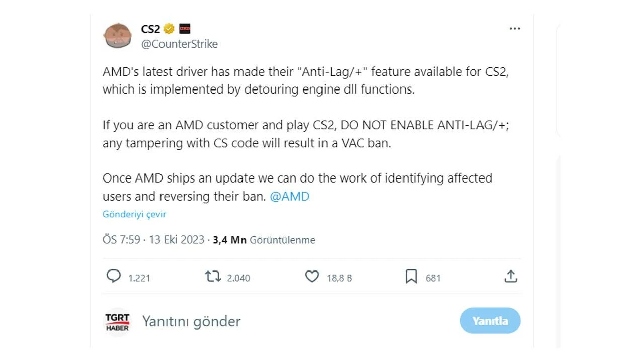Screen dimensions: 644x362
Task: Click the red affiliation badge next to CS2
Action: (x=185, y=29)
